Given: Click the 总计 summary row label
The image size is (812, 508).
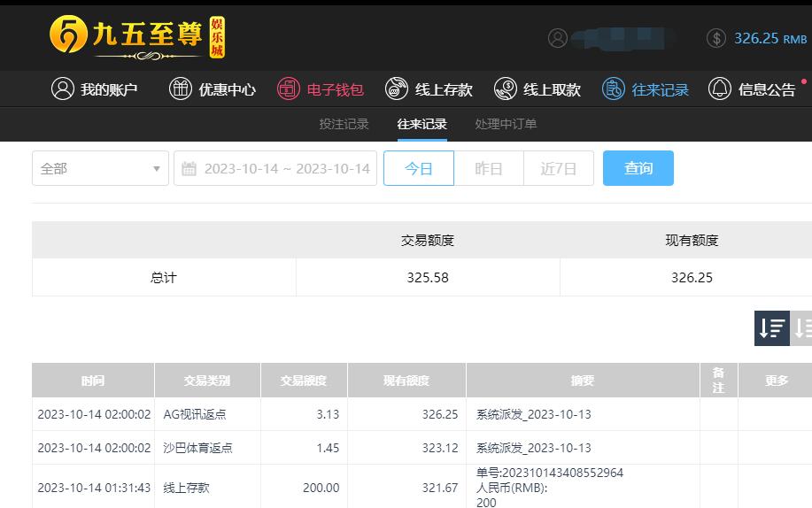Looking at the screenshot, I should click(x=164, y=278).
